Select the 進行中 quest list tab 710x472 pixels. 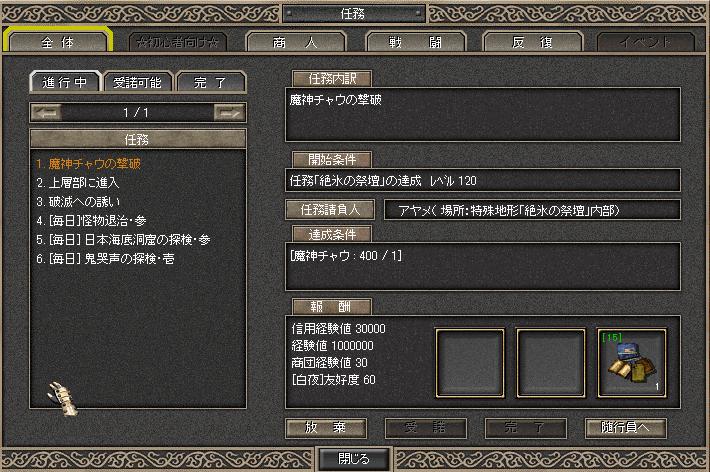click(65, 82)
